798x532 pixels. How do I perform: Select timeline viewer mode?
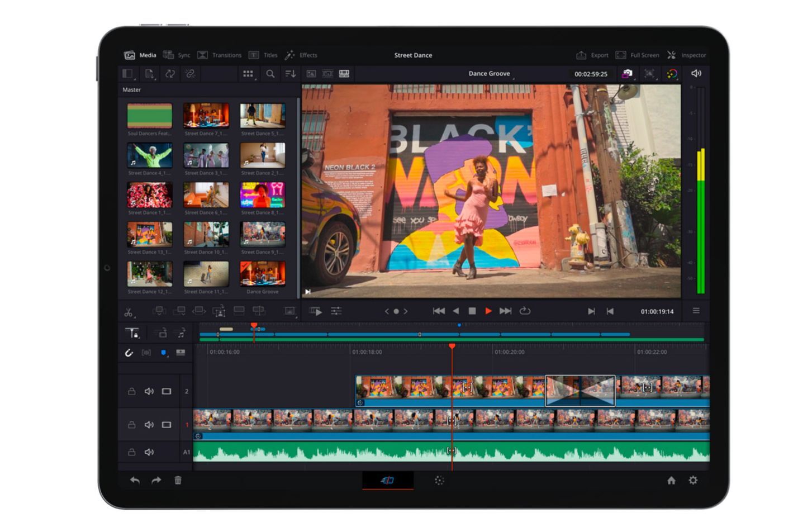point(344,74)
